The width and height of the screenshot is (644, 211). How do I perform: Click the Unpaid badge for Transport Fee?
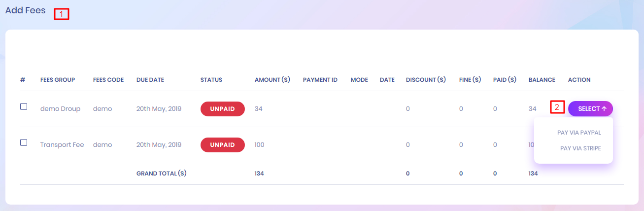222,145
